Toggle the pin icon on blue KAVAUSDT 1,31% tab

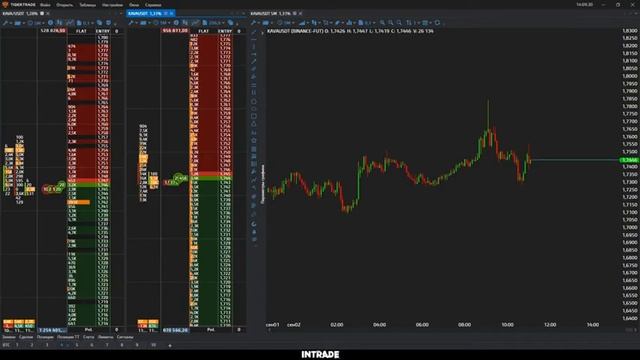point(166,13)
